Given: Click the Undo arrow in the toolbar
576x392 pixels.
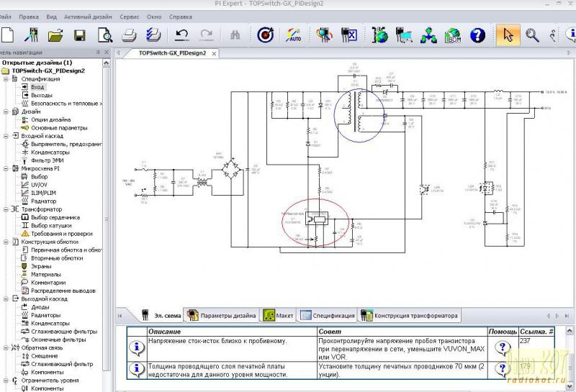Looking at the screenshot, I should point(182,35).
